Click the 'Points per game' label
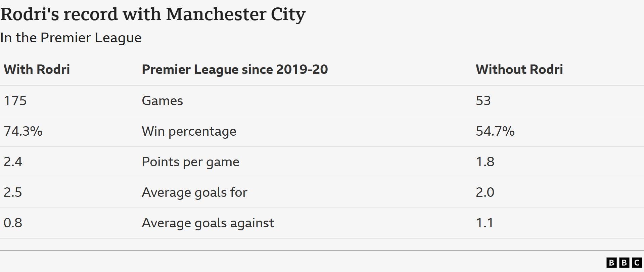The width and height of the screenshot is (644, 272). (x=191, y=162)
